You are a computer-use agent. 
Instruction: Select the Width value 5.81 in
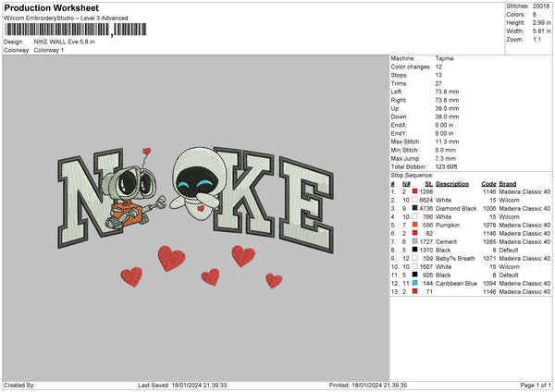[541, 31]
